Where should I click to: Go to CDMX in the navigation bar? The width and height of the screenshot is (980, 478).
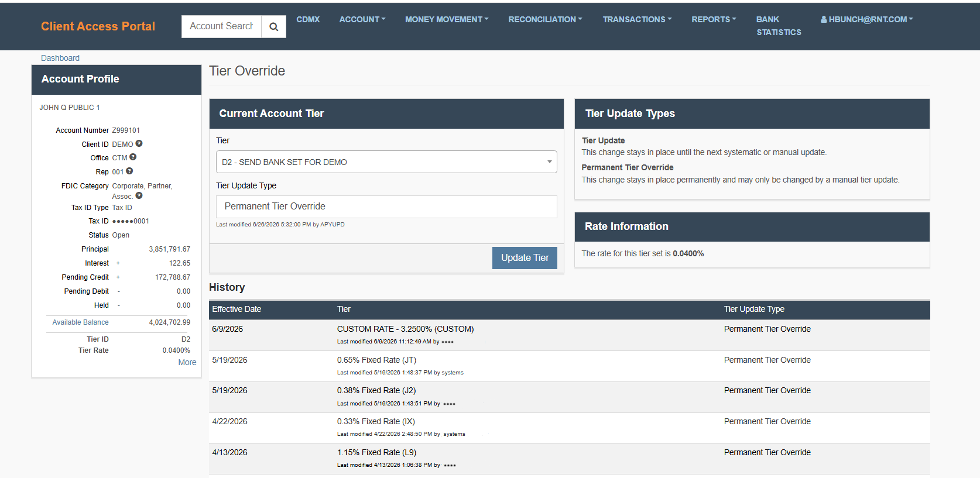pyautogui.click(x=308, y=19)
